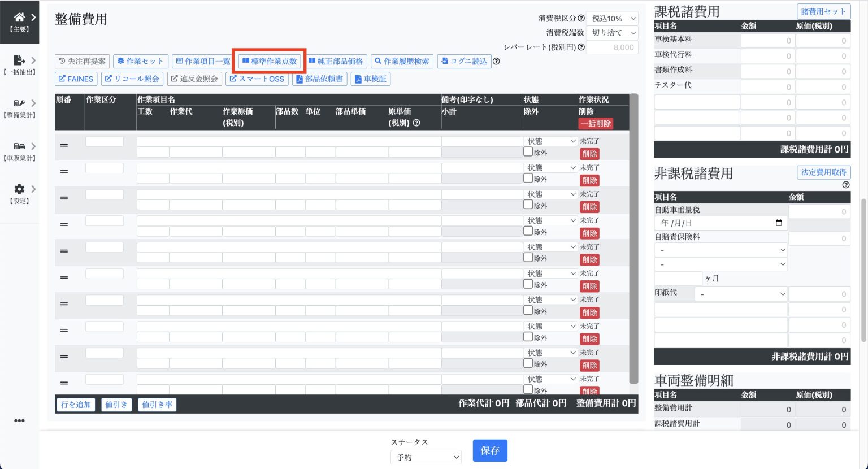Click the three-dots more icon in sidebar
Image resolution: width=868 pixels, height=469 pixels.
tap(19, 420)
